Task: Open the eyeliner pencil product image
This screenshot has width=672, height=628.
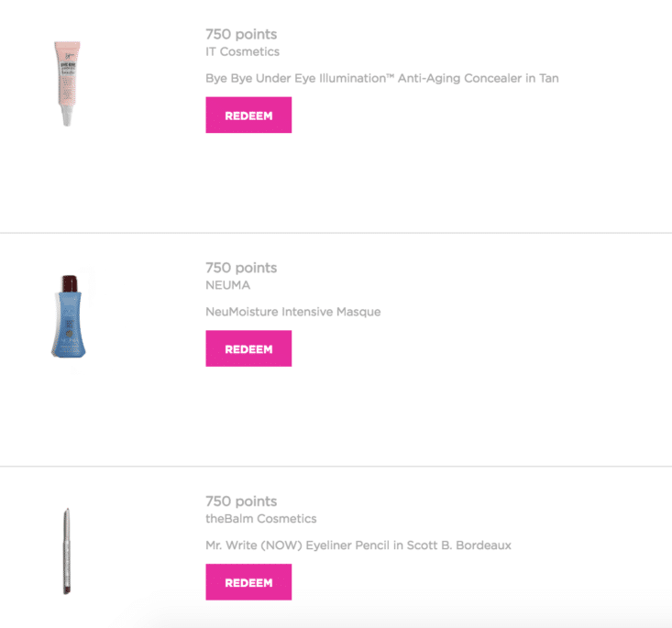Action: (x=67, y=551)
